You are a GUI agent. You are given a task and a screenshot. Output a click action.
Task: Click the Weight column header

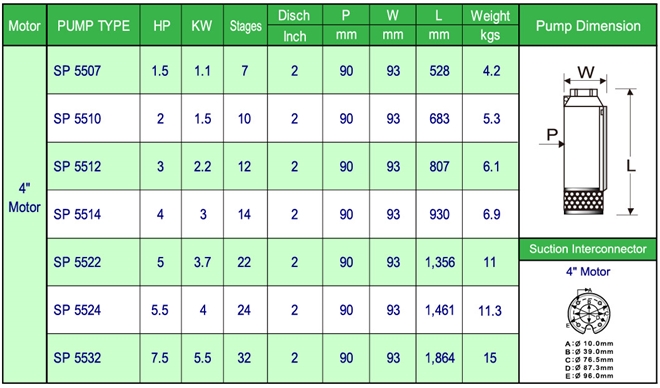[490, 16]
